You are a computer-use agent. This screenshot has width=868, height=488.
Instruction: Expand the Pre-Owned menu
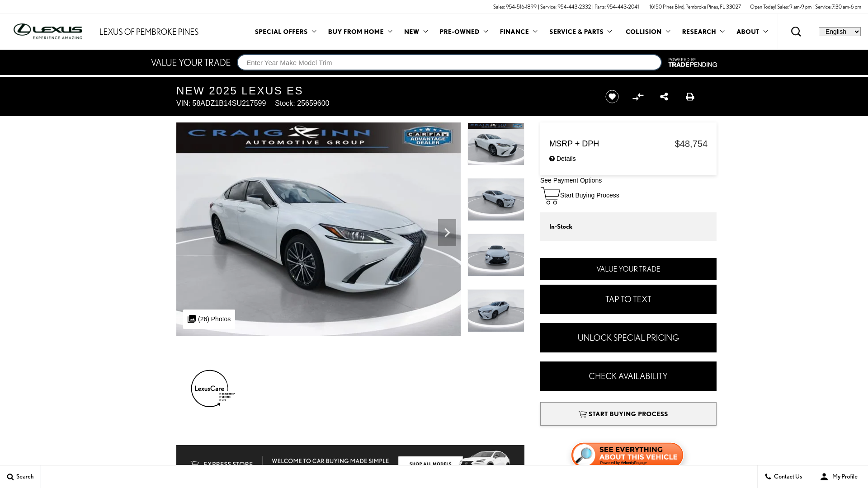point(464,32)
